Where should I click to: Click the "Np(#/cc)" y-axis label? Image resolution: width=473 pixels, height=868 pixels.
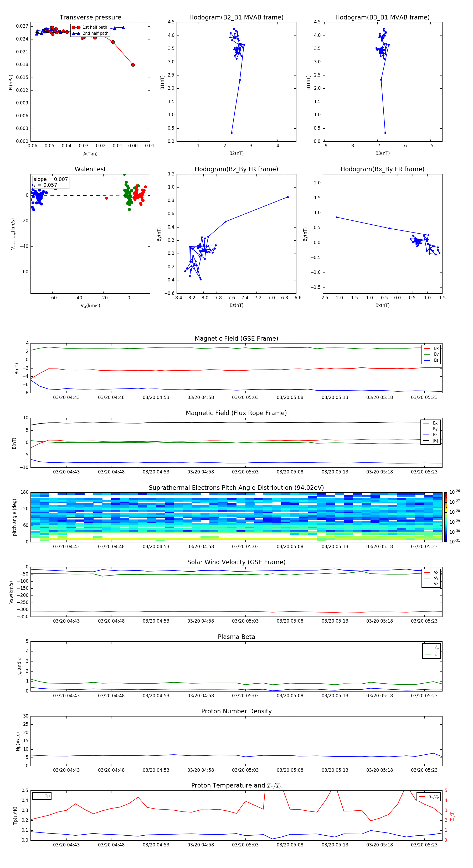(x=18, y=741)
